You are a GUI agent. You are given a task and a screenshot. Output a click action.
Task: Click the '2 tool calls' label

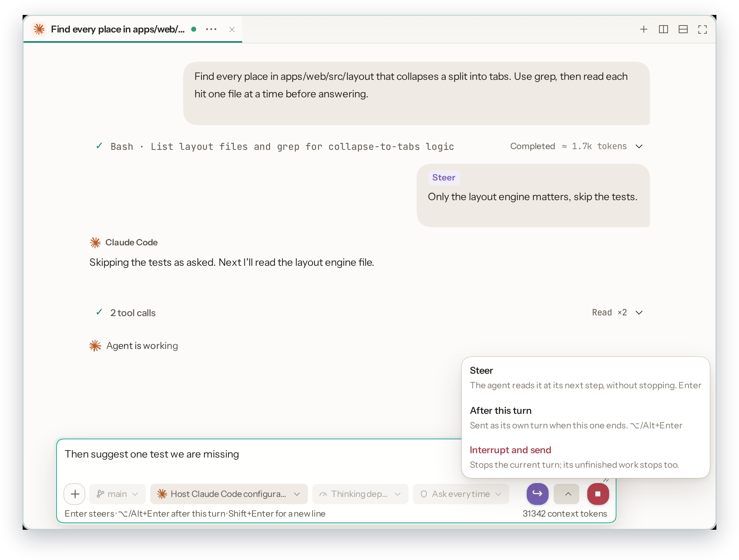coord(133,313)
